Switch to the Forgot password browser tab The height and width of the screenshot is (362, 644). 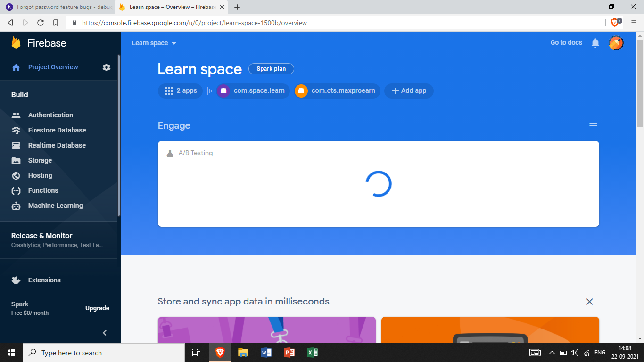click(59, 7)
